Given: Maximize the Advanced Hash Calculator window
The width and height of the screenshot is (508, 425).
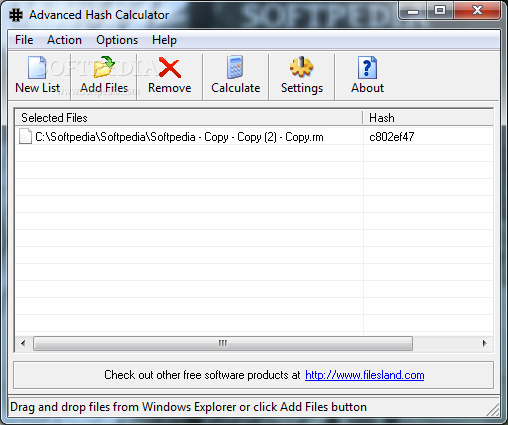Looking at the screenshot, I should click(440, 11).
